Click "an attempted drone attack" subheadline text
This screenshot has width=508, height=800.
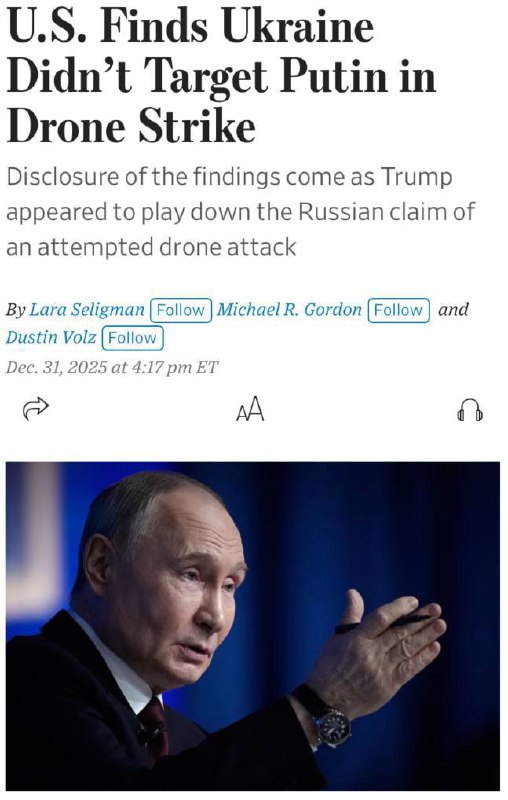[151, 247]
